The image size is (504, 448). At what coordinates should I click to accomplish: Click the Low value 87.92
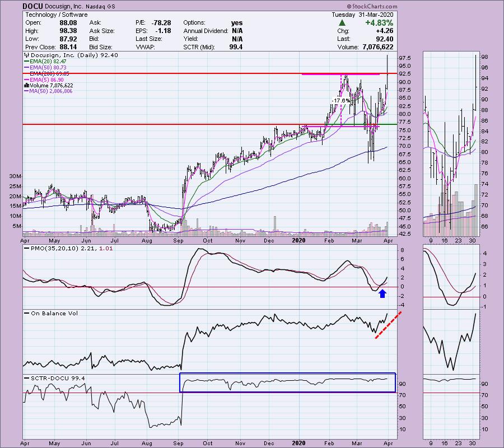pos(68,39)
